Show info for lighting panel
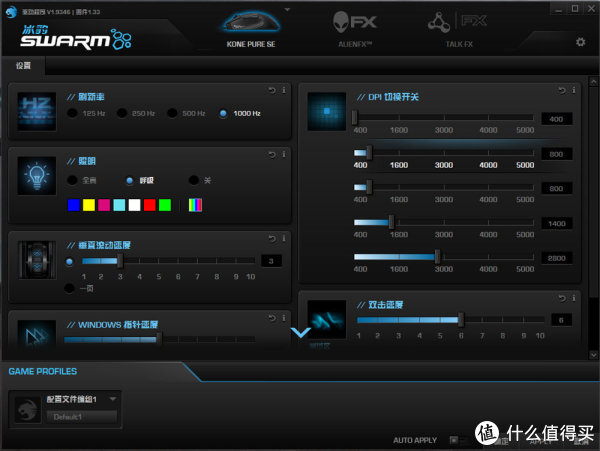600x451 pixels. click(284, 154)
